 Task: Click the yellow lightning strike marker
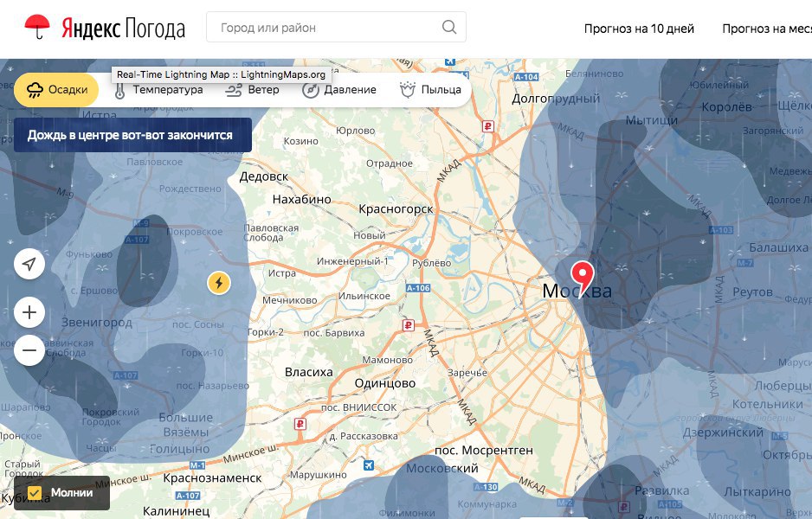tap(219, 283)
